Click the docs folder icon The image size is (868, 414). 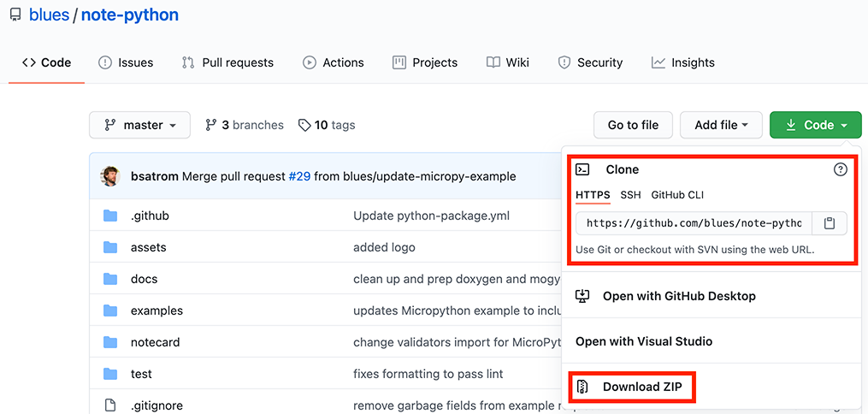coord(110,279)
